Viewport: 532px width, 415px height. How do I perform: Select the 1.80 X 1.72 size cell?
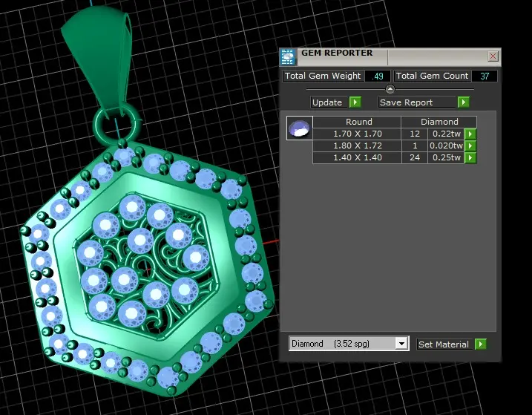point(358,146)
